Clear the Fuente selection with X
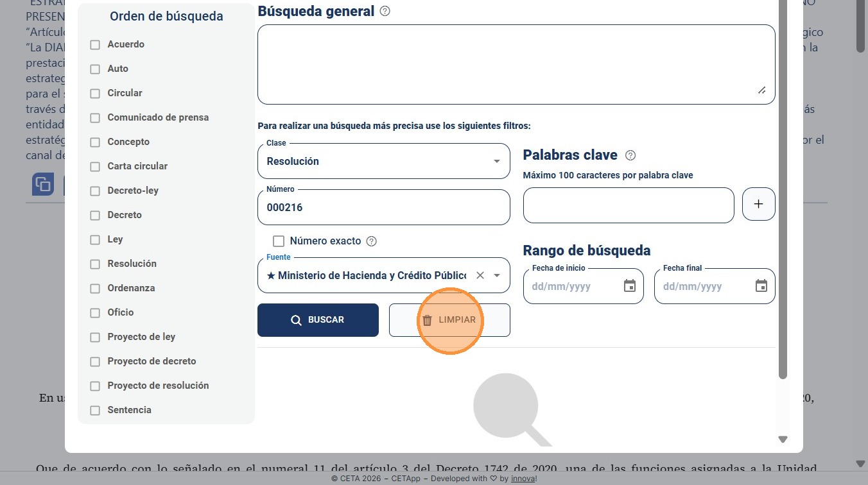This screenshot has width=868, height=485. point(480,275)
